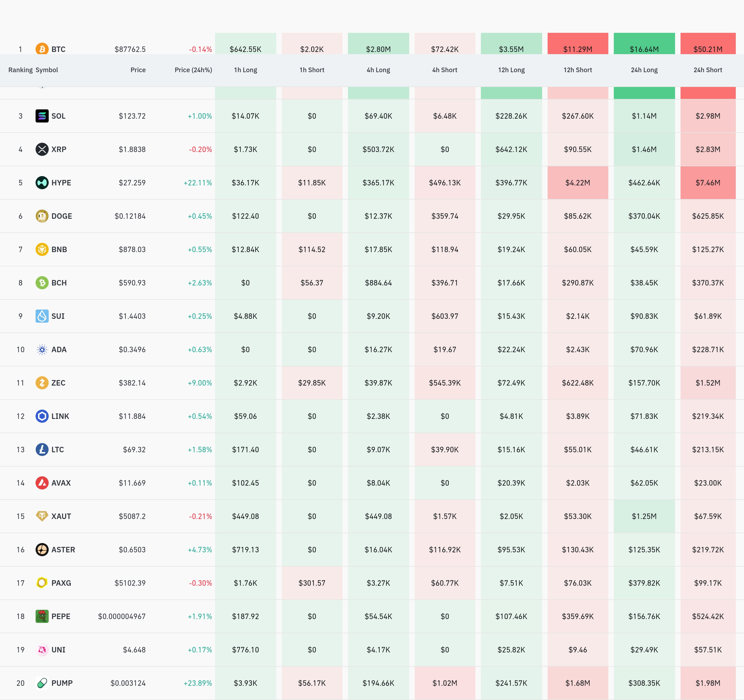The image size is (744, 700).
Task: Click the ASTER coin icon
Action: pyautogui.click(x=42, y=550)
